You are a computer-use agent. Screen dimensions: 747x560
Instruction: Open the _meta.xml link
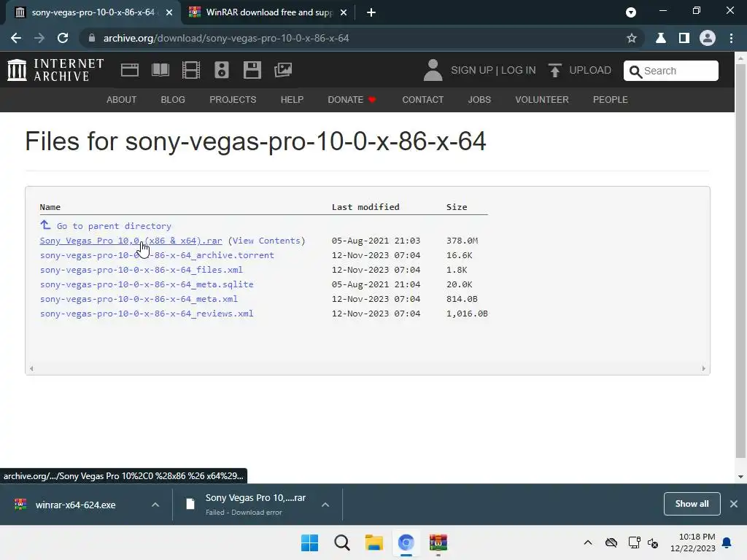pos(139,299)
